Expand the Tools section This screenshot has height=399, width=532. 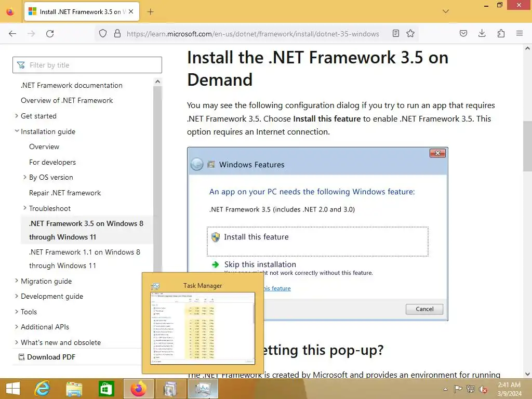(16, 312)
